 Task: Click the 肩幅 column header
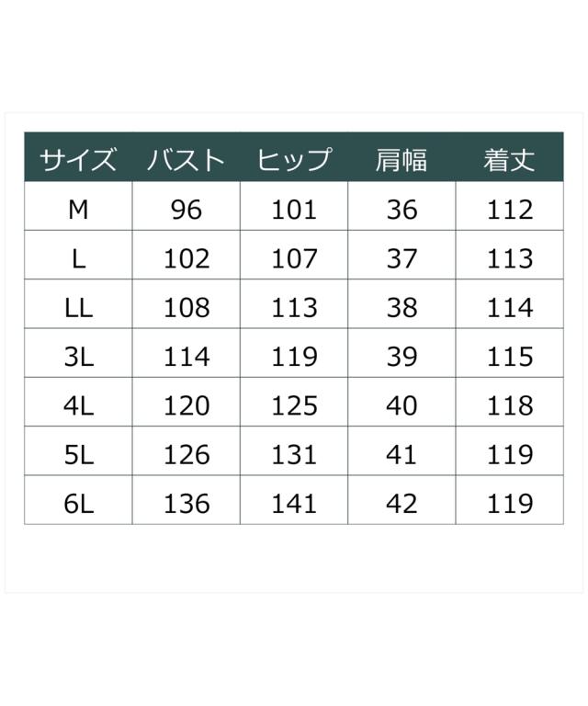coord(401,160)
